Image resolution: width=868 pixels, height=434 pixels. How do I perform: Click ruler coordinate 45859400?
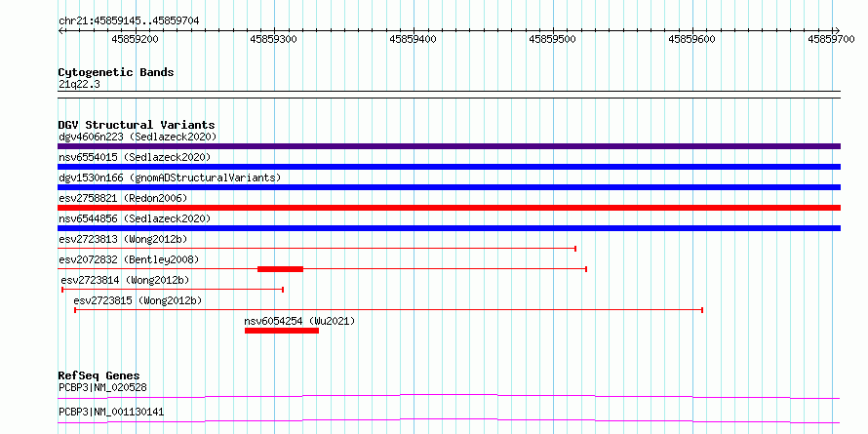pos(413,39)
